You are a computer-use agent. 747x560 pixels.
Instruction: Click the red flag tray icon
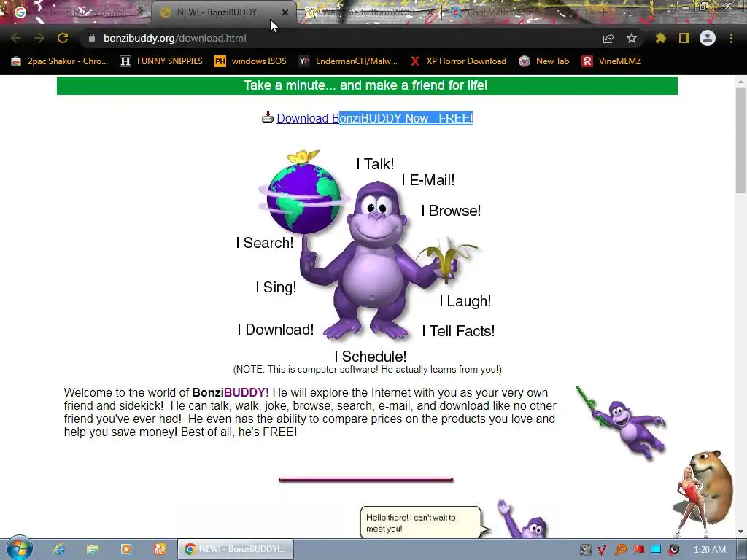click(x=638, y=550)
